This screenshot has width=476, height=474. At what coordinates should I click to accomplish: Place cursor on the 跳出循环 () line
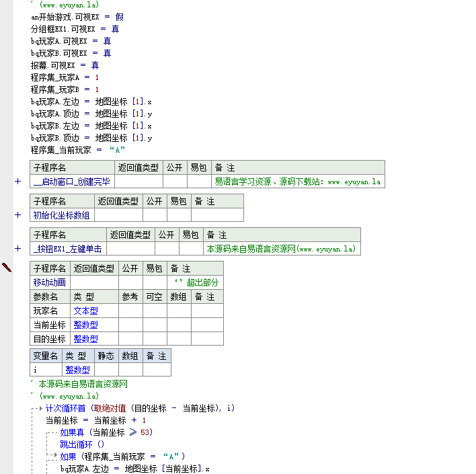[x=82, y=444]
